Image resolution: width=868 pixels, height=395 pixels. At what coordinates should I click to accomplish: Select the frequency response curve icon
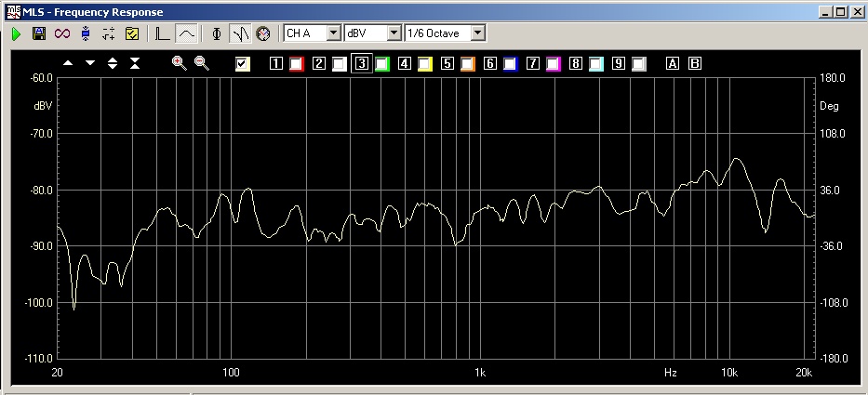(186, 33)
